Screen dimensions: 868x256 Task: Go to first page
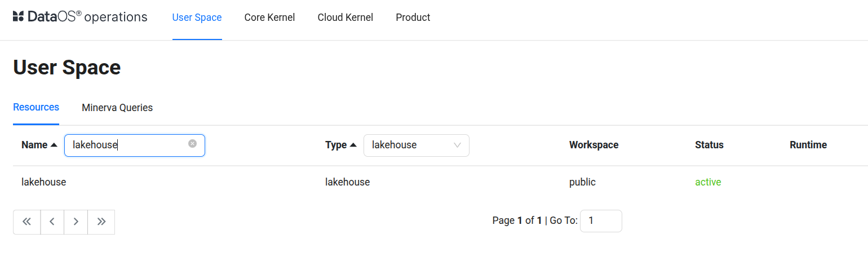[x=26, y=222]
